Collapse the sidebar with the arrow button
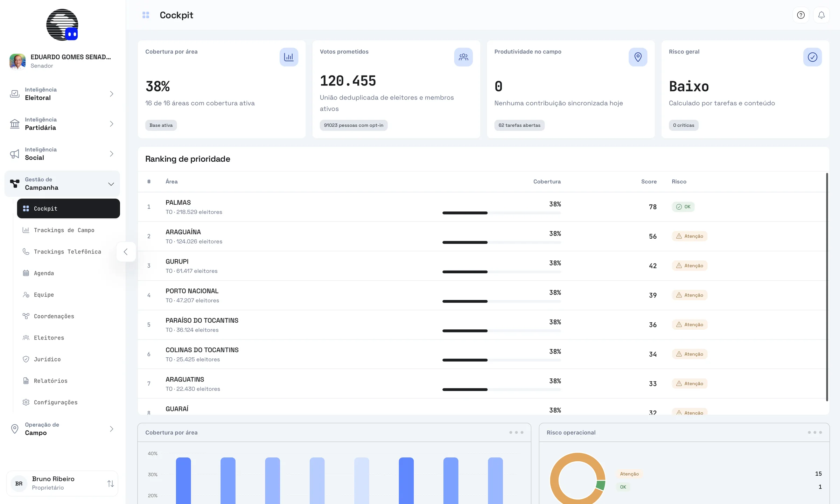The image size is (840, 504). pyautogui.click(x=126, y=252)
